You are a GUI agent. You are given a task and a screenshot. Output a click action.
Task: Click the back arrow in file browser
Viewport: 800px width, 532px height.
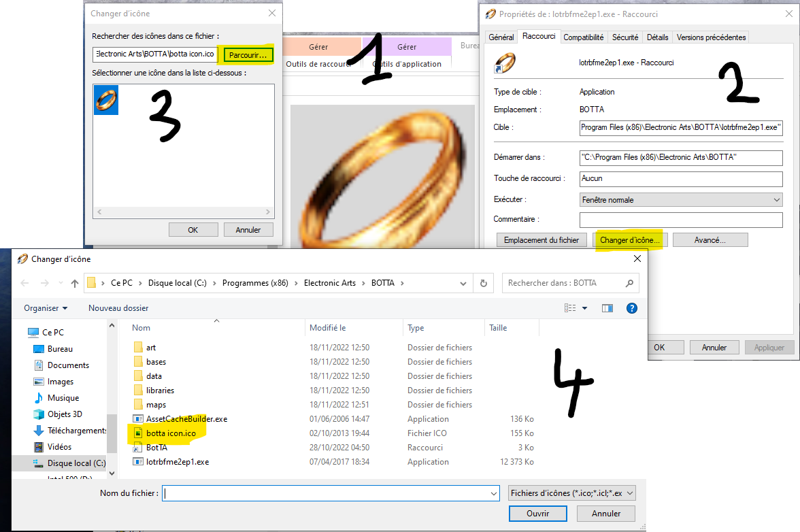point(24,283)
